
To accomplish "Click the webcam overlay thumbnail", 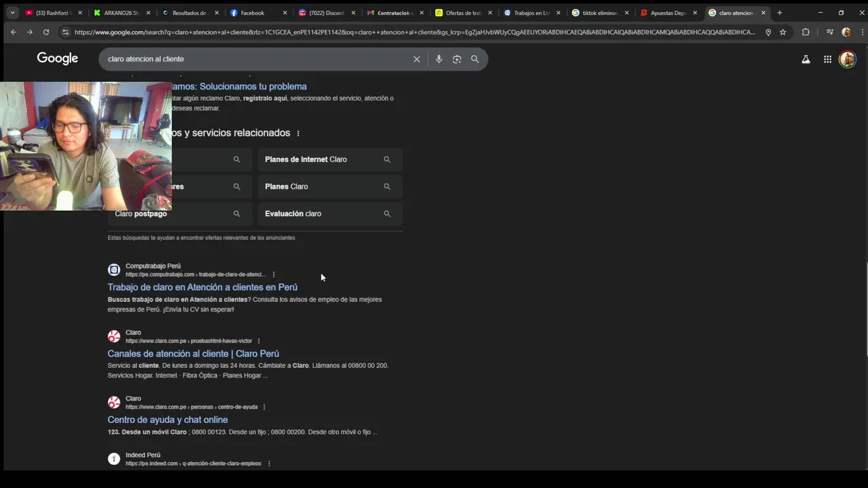I will (x=85, y=146).
